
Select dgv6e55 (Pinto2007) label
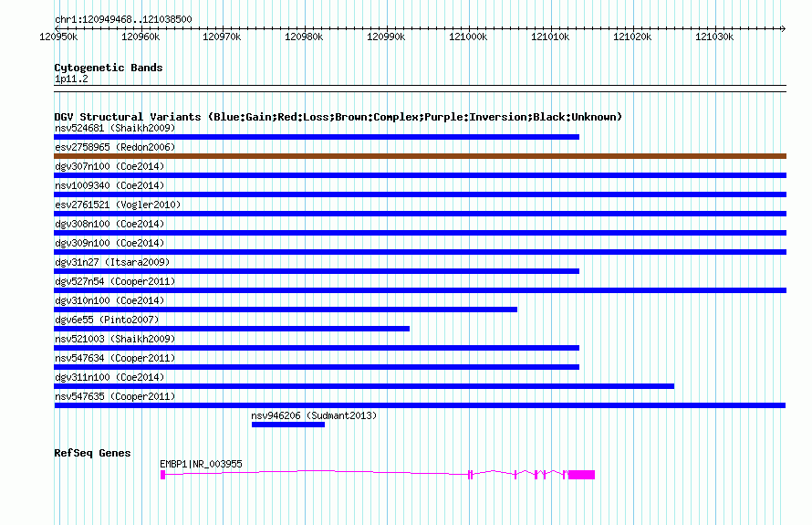[107, 320]
